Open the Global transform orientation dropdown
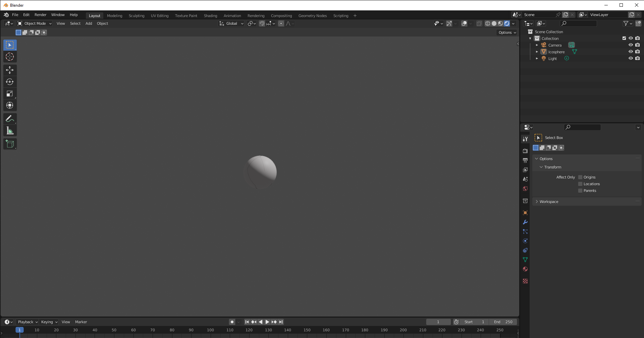The height and width of the screenshot is (338, 644). click(231, 23)
